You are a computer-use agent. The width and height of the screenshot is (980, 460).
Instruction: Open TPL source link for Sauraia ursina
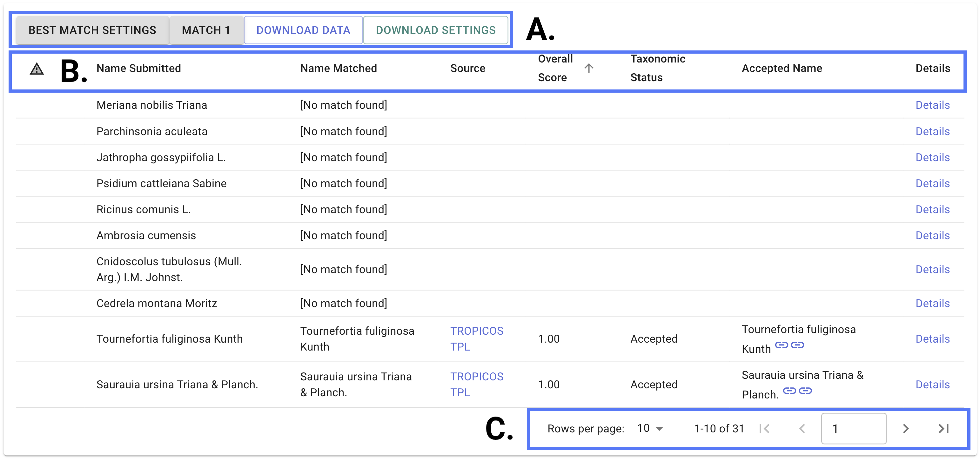[460, 392]
